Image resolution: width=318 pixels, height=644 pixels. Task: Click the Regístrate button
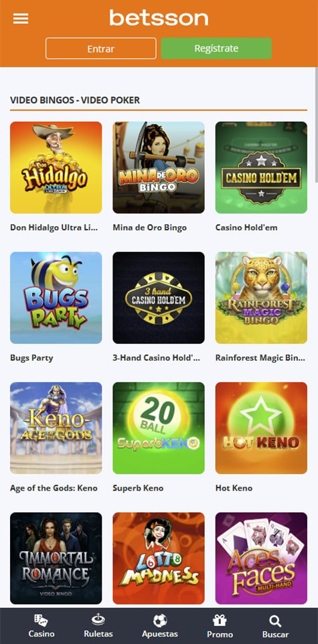pyautogui.click(x=216, y=48)
